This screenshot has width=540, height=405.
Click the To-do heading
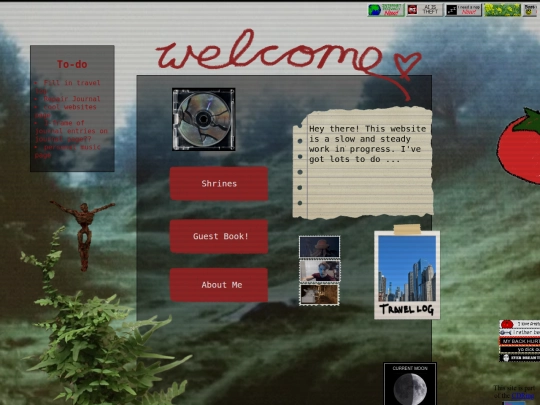[x=72, y=64]
